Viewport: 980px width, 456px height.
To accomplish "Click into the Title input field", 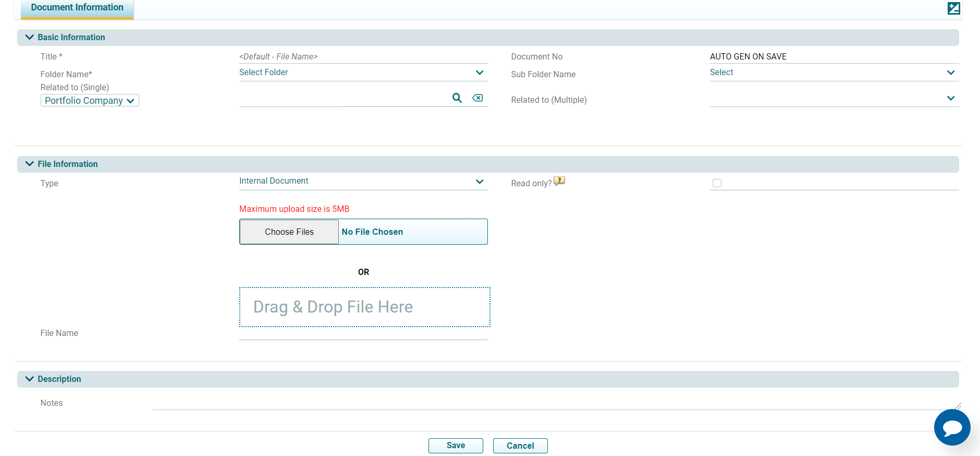I will click(x=363, y=56).
